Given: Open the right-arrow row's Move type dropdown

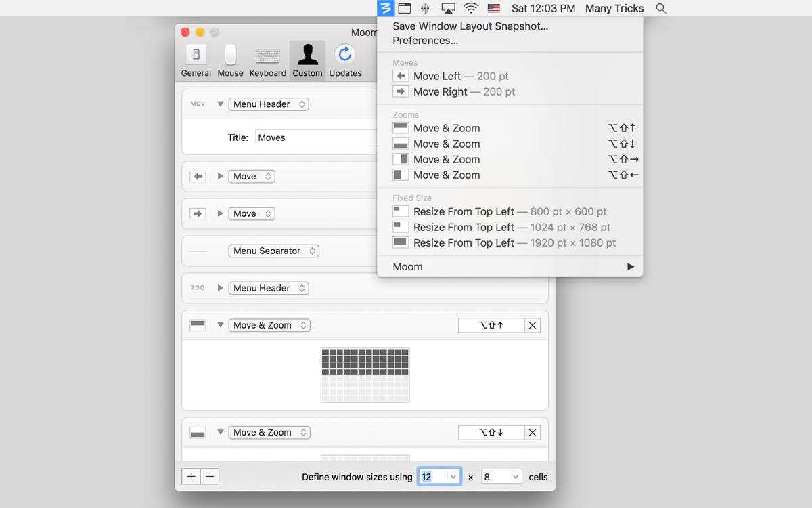Looking at the screenshot, I should [x=251, y=213].
